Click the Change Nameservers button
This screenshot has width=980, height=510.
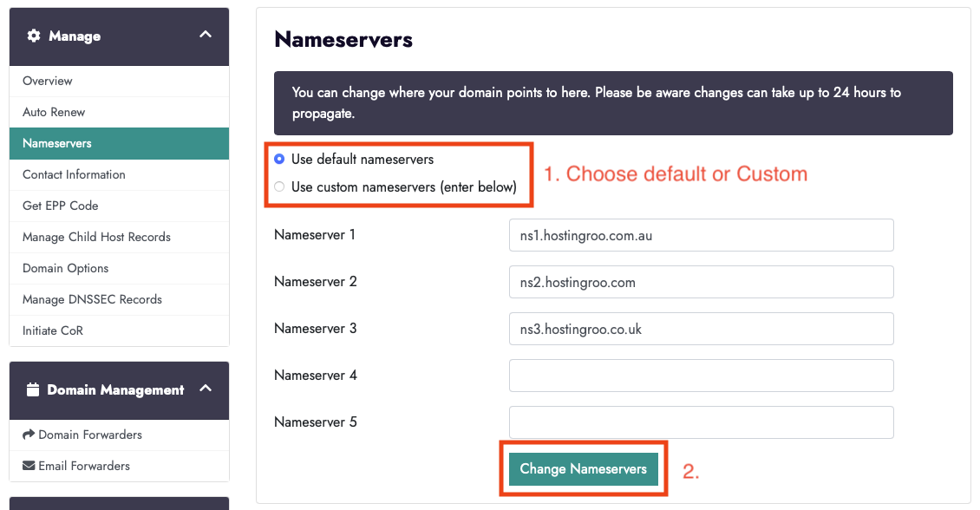coord(583,469)
